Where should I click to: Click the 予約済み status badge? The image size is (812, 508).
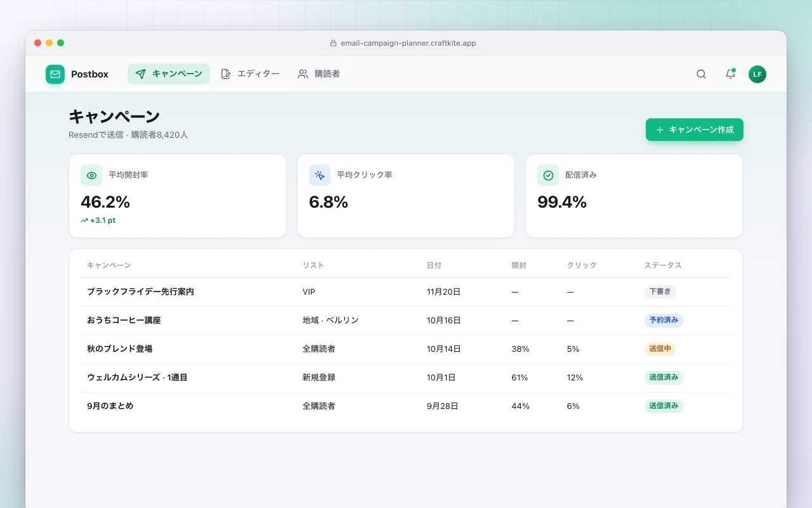[664, 321]
